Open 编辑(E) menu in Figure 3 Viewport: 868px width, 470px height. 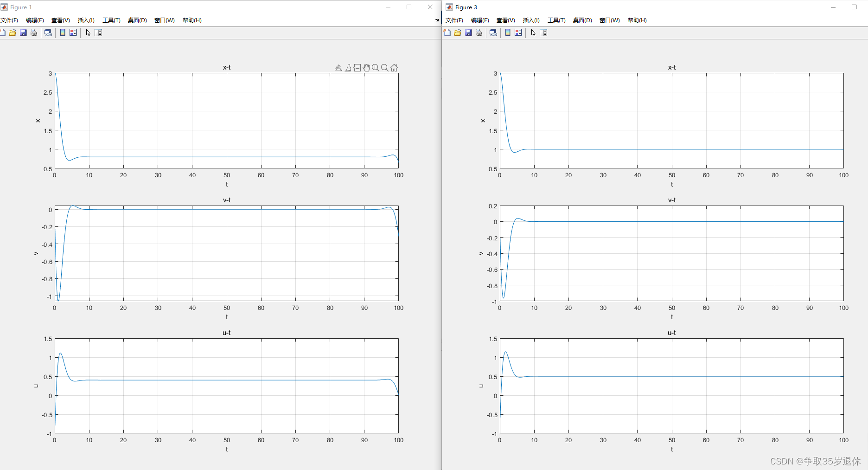point(480,20)
